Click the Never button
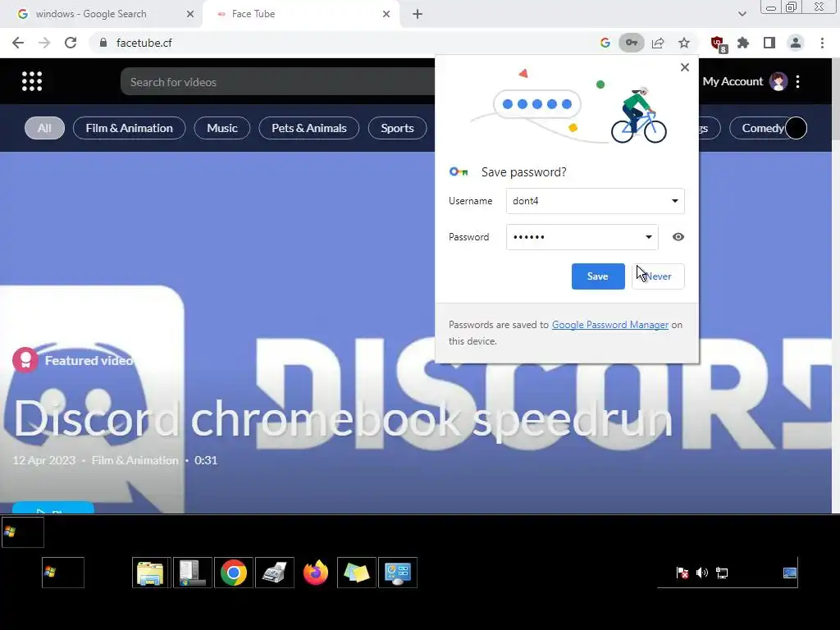This screenshot has height=630, width=840. click(x=659, y=276)
